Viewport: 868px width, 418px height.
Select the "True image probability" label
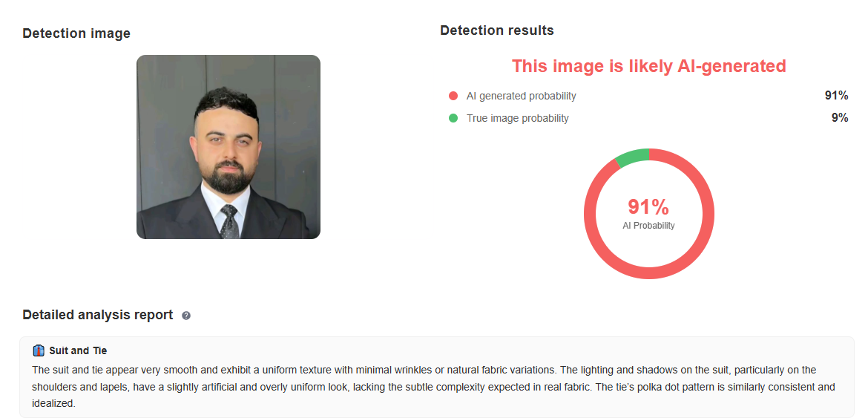click(x=517, y=118)
